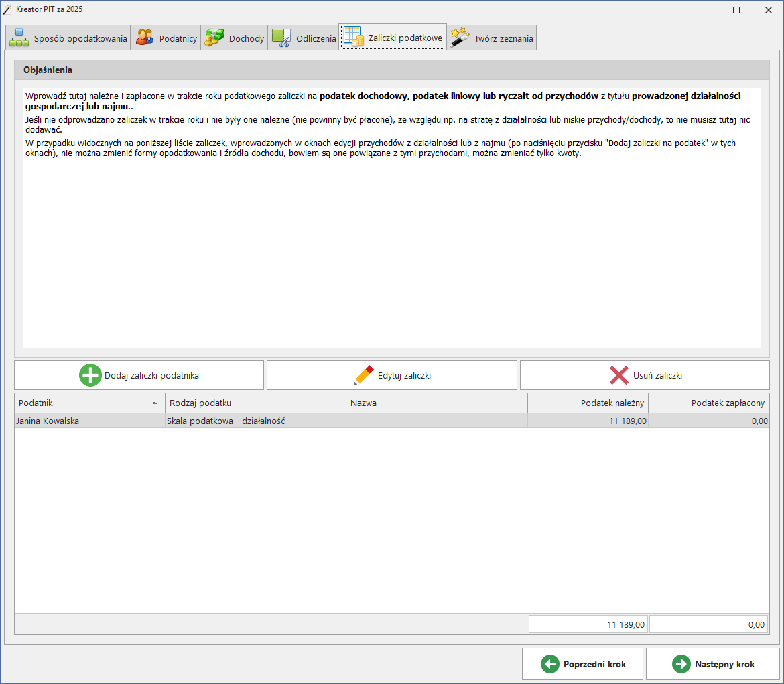Go back with Poprzedni krok
784x684 pixels.
click(582, 664)
